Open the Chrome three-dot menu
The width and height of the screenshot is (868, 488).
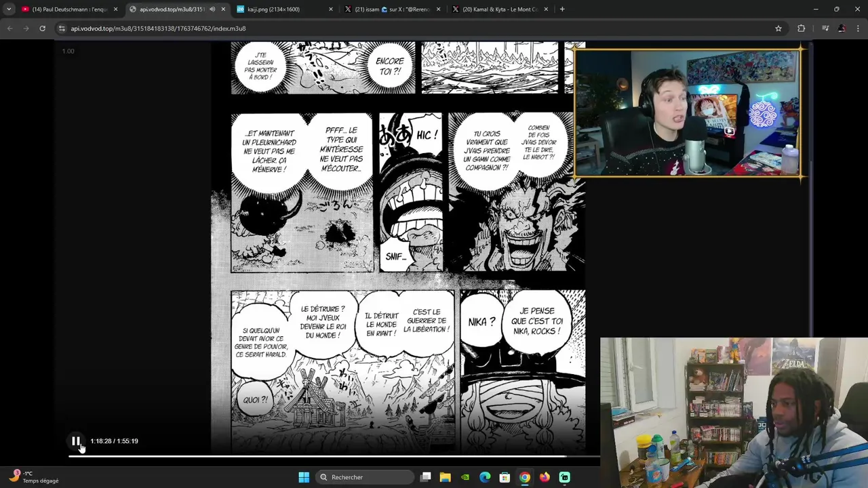point(858,28)
